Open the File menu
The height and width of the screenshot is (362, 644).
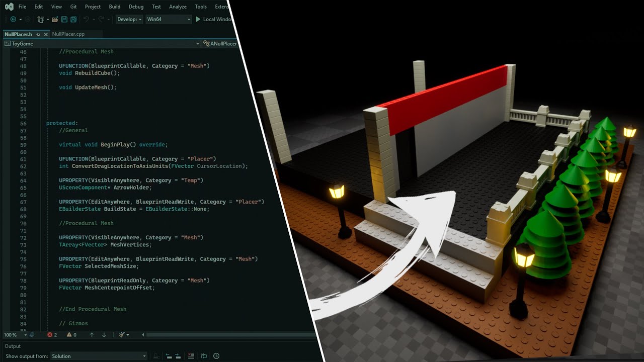coord(22,7)
